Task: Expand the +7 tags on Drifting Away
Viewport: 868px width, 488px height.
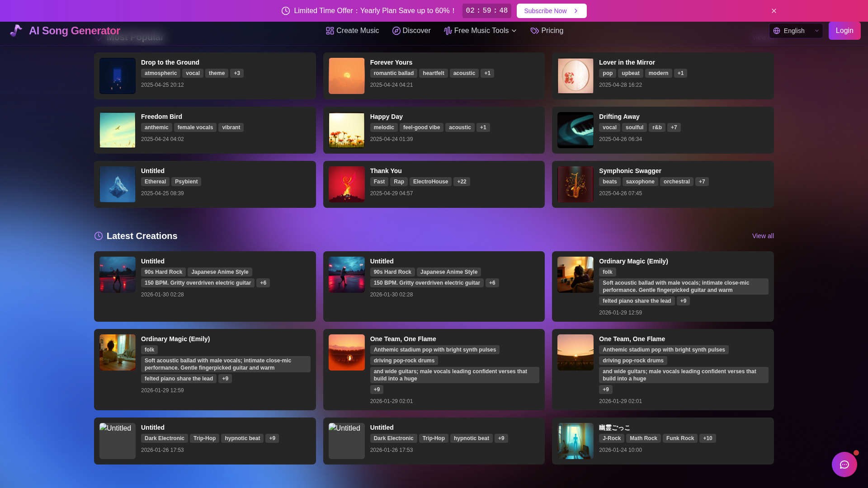Action: pos(674,127)
